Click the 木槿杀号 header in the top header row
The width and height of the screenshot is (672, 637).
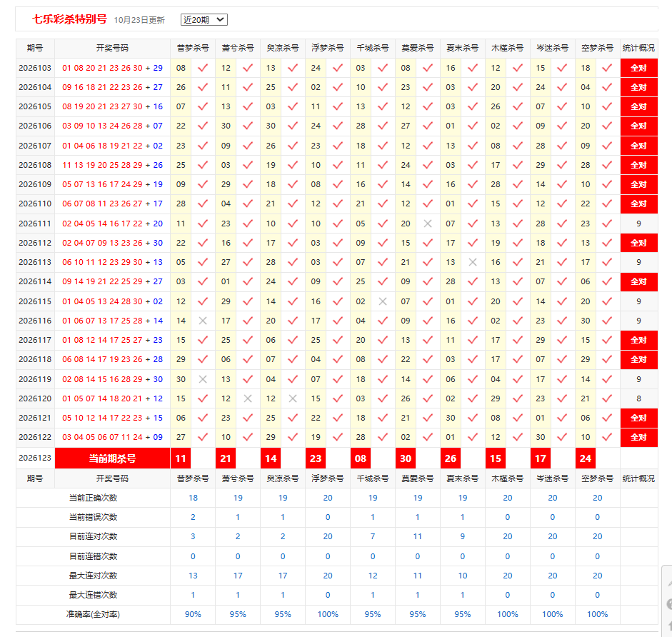click(508, 48)
